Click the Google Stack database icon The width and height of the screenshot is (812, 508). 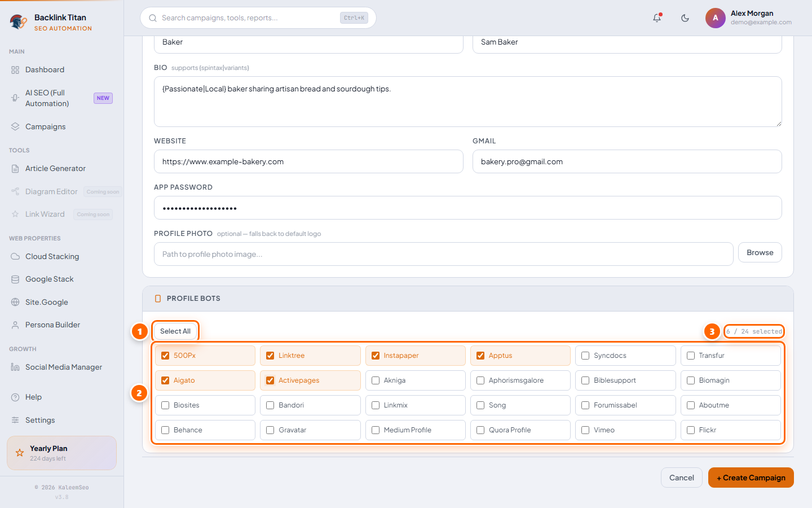(15, 279)
